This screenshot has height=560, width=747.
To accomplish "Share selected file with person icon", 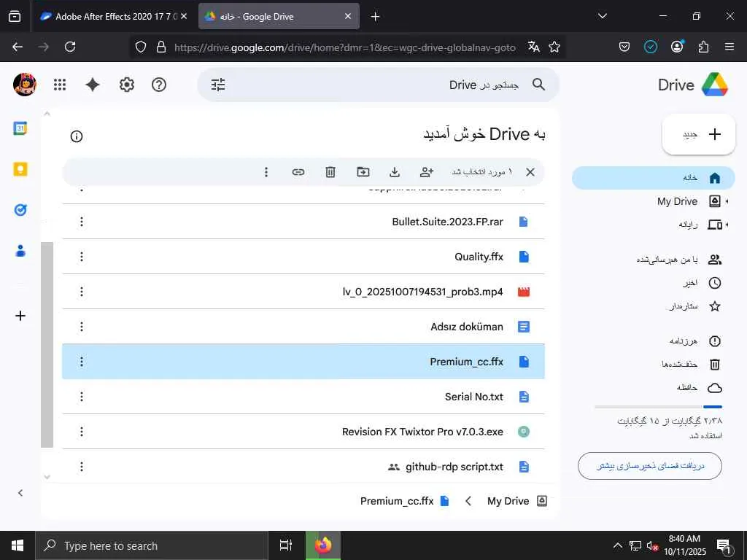I will [x=426, y=172].
